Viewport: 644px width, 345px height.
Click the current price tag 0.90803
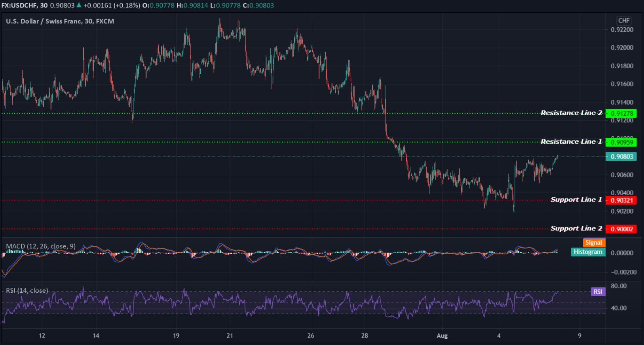(x=621, y=156)
